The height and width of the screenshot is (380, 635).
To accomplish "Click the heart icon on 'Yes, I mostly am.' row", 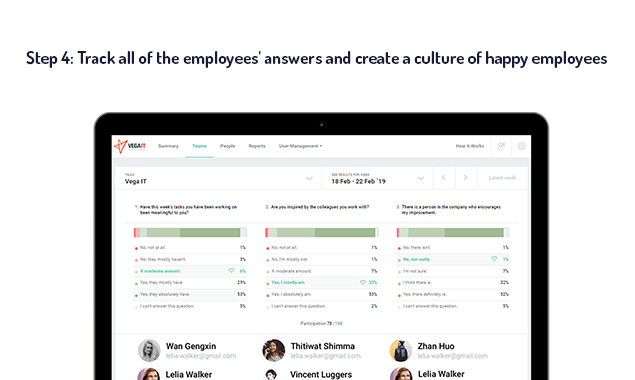I will (362, 282).
